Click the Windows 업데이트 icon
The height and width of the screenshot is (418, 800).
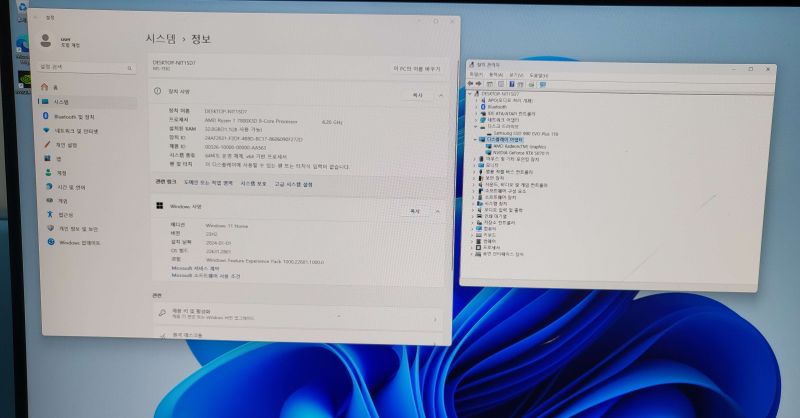tap(51, 242)
